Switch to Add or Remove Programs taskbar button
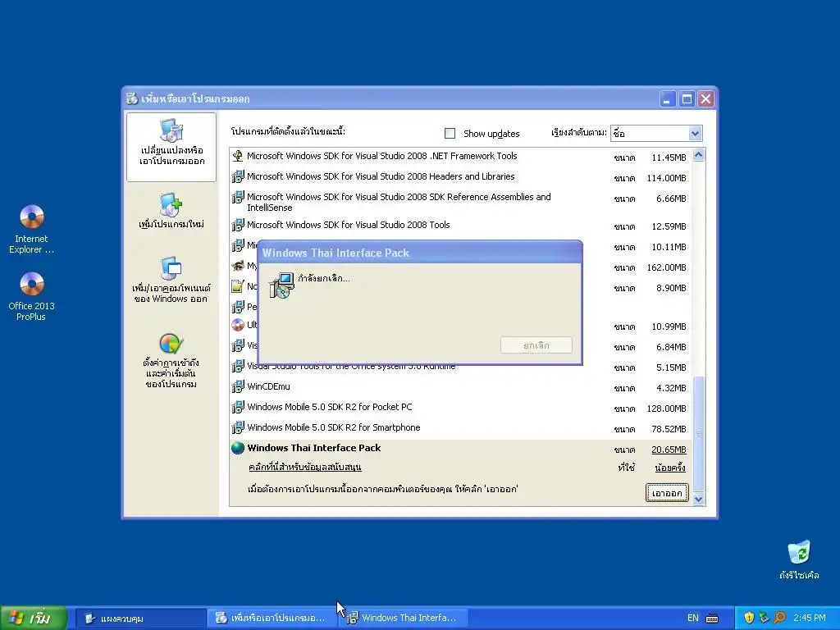This screenshot has height=630, width=840. pos(272,619)
